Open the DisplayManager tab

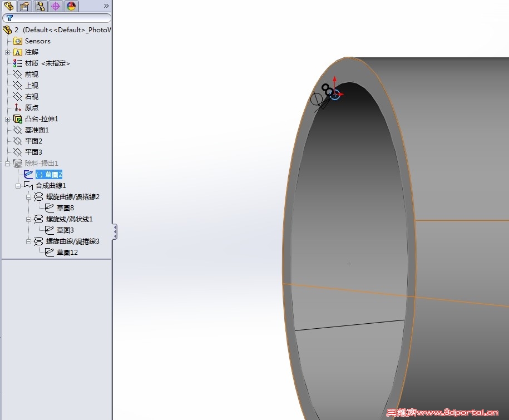(x=71, y=6)
